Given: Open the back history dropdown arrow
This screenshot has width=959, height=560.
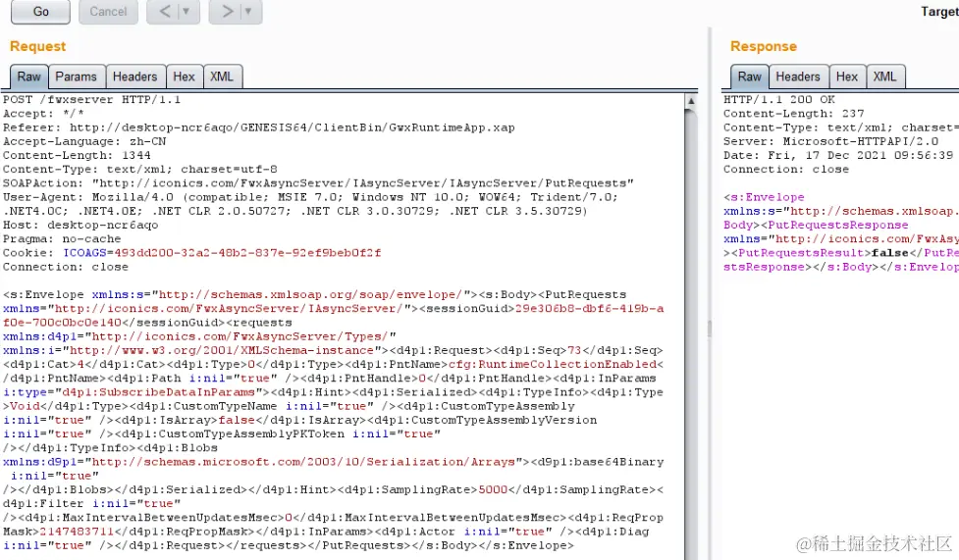Looking at the screenshot, I should [x=186, y=12].
